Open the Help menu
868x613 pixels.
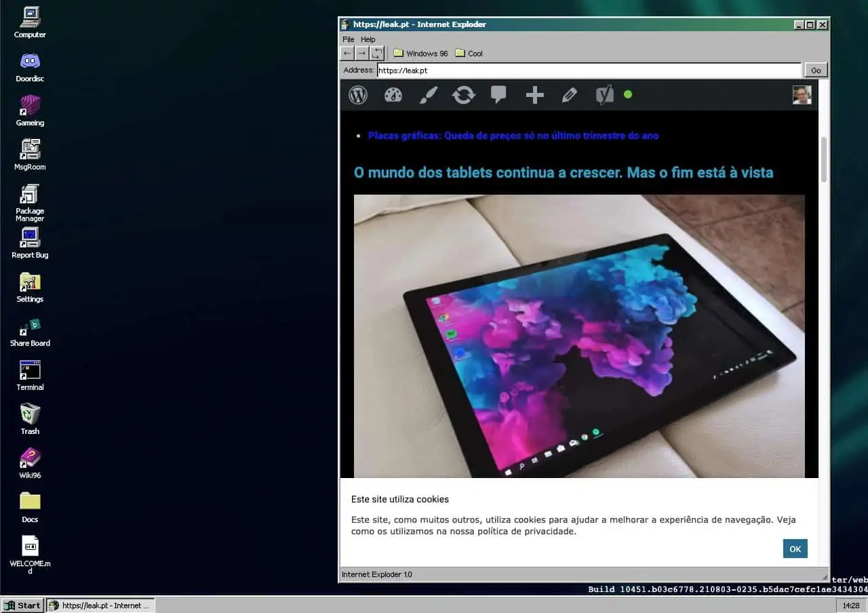pos(368,39)
